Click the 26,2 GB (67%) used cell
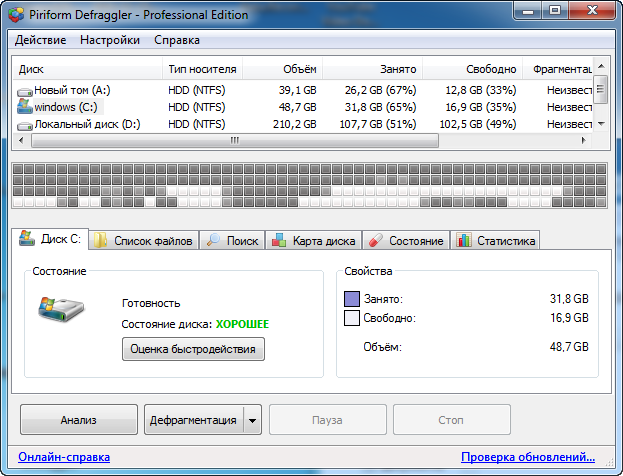The width and height of the screenshot is (623, 476). [381, 91]
